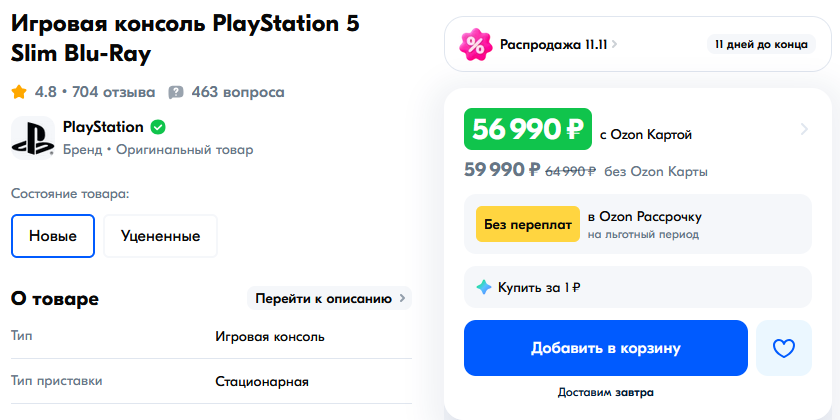
Task: Click the blue sparkle icon beside Купить за 1 ₽
Action: pos(484,287)
